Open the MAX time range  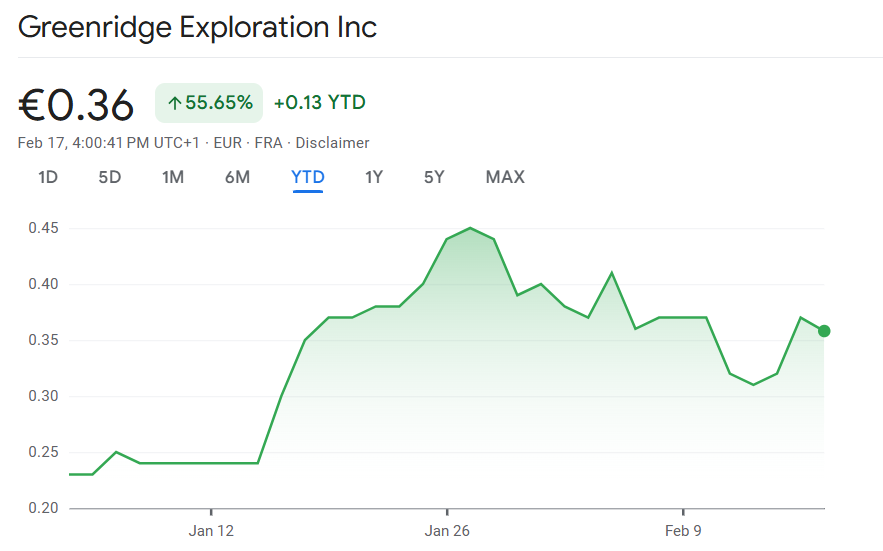coord(505,177)
